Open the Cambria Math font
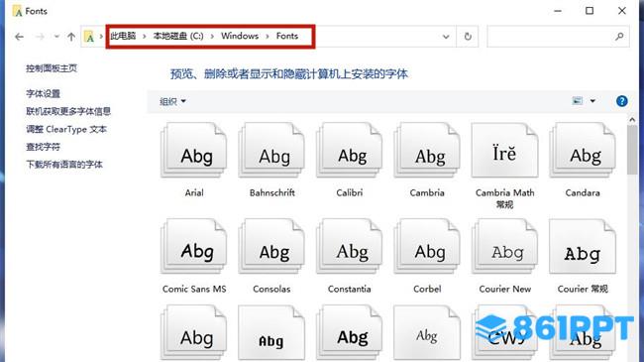The height and width of the screenshot is (362, 644). tap(504, 150)
